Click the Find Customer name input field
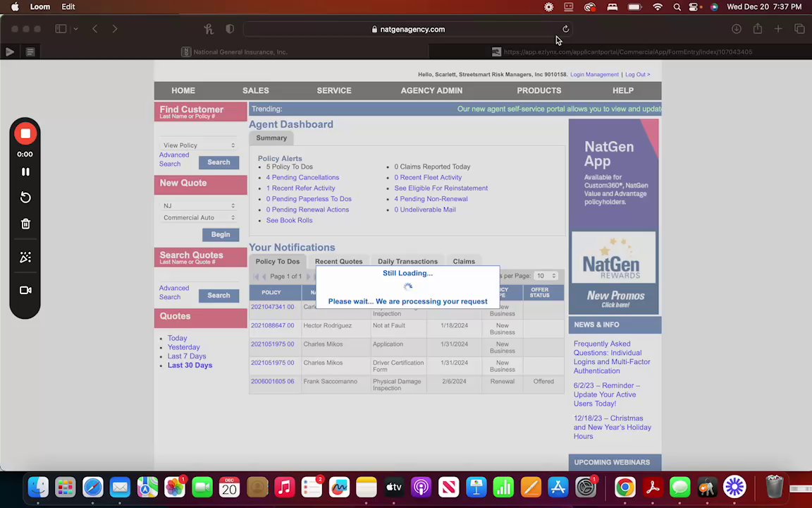 point(199,131)
